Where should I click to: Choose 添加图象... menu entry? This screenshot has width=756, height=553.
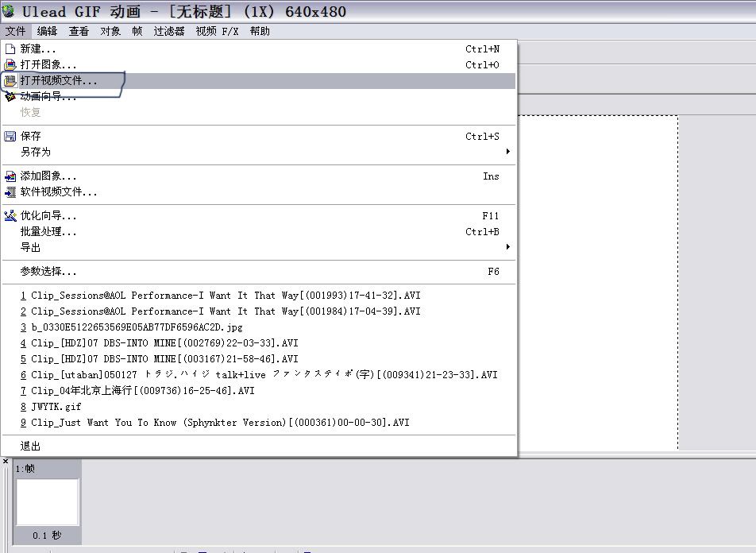coord(259,176)
